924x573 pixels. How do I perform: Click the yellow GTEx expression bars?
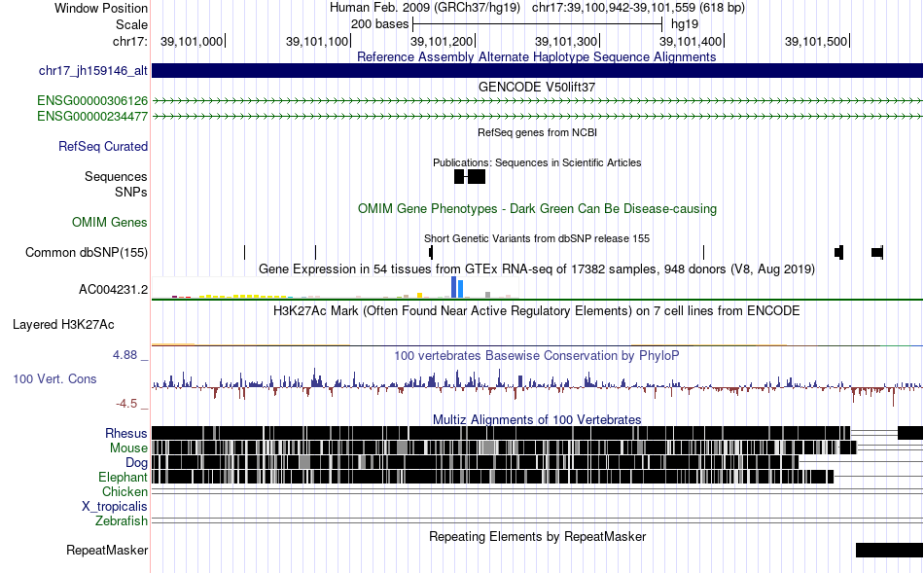pyautogui.click(x=244, y=297)
